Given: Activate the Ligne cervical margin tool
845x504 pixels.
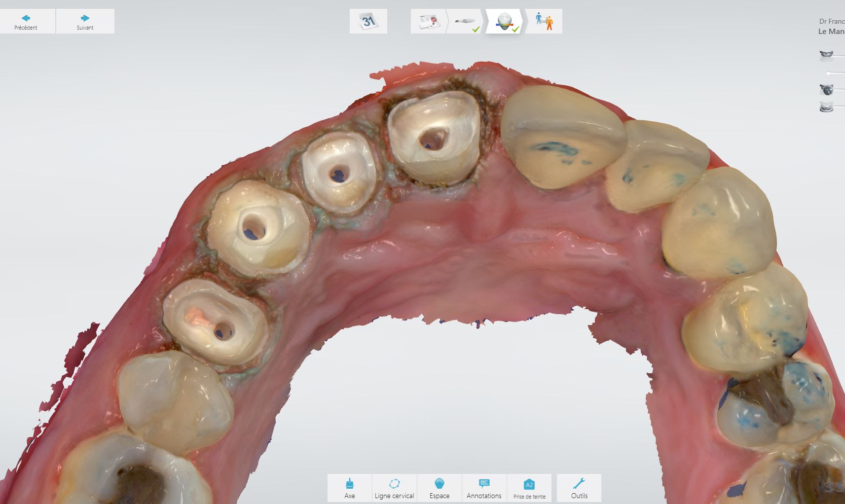Looking at the screenshot, I should tap(394, 488).
